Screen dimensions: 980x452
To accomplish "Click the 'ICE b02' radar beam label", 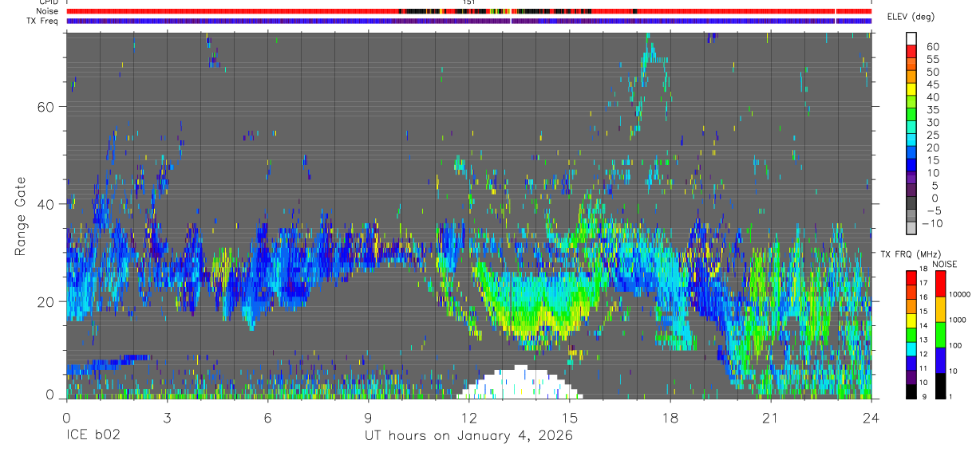I will pos(92,435).
